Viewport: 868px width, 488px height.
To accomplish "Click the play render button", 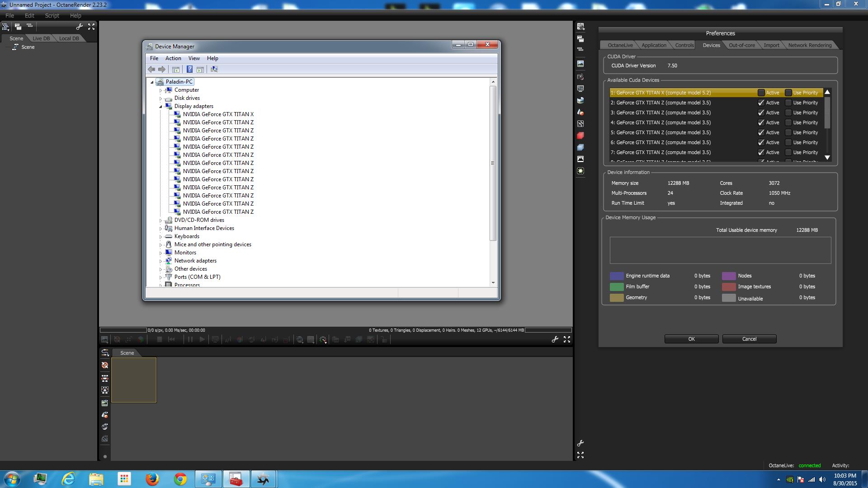I will (202, 339).
